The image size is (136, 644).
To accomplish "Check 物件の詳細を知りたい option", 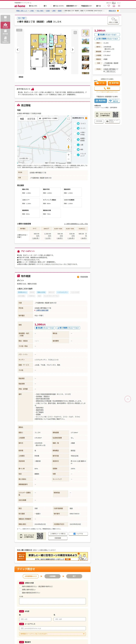I will click(x=20, y=586).
